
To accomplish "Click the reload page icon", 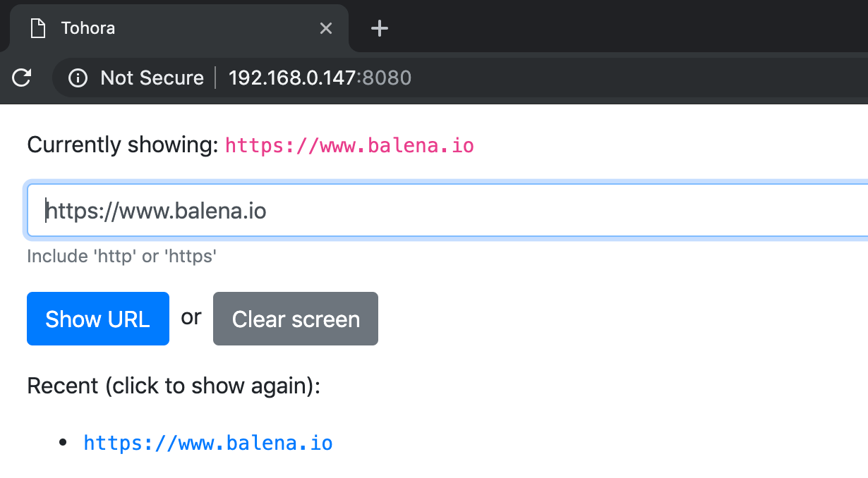I will (x=22, y=78).
